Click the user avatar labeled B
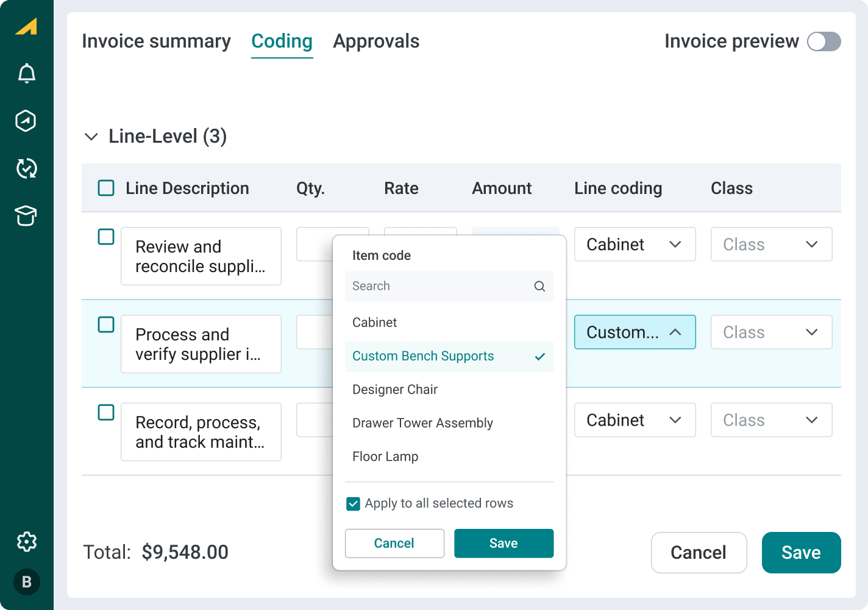This screenshot has width=868, height=610. (26, 582)
